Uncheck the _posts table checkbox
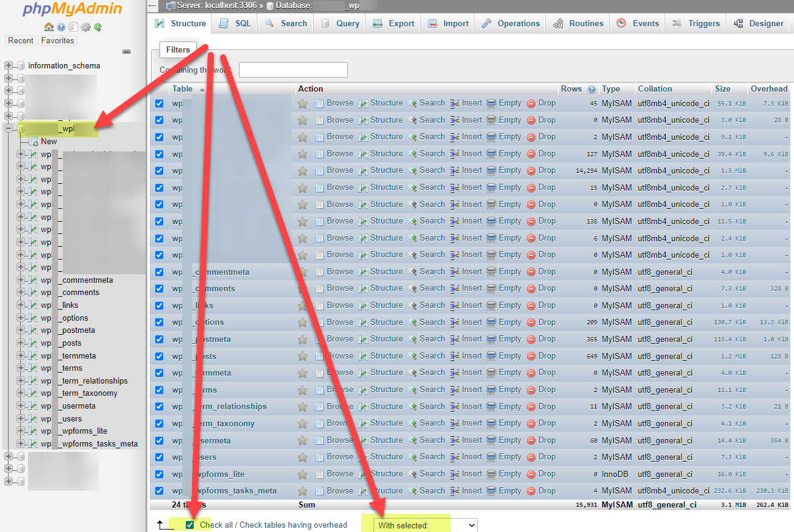This screenshot has width=794, height=532. [160, 355]
